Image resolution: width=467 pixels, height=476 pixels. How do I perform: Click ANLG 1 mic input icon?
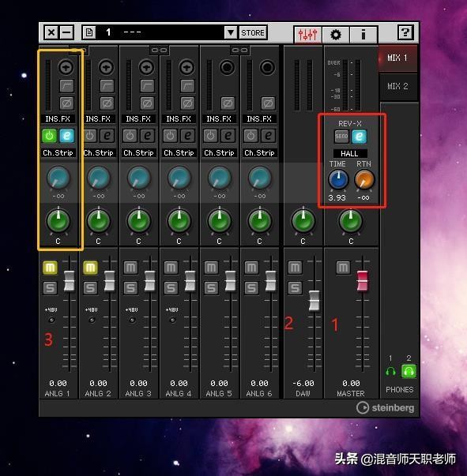pyautogui.click(x=66, y=67)
